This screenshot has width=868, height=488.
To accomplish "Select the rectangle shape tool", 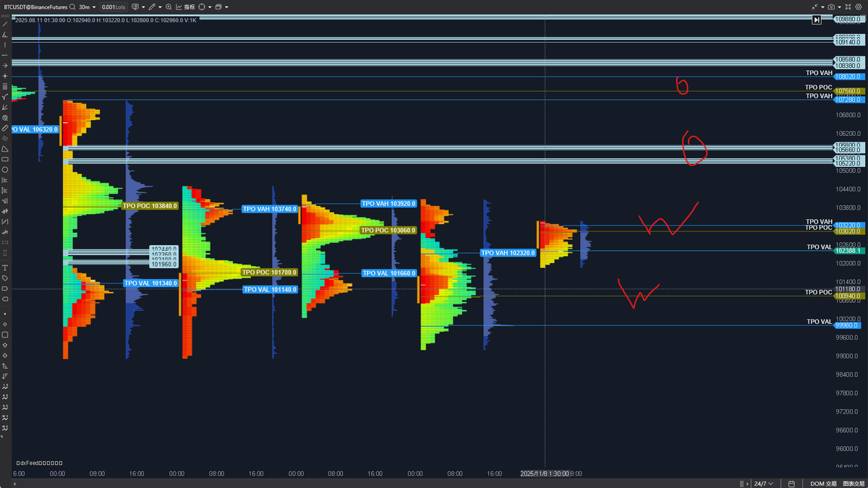I will [x=5, y=159].
